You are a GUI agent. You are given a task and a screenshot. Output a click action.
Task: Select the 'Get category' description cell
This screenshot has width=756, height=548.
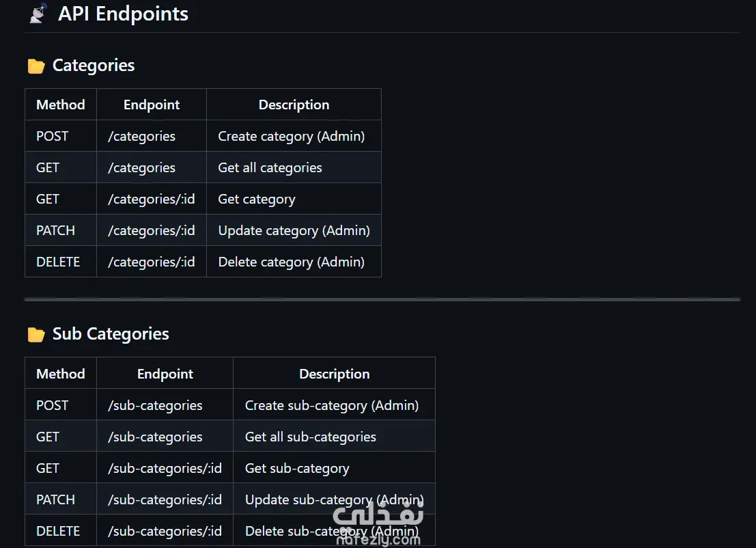point(257,199)
